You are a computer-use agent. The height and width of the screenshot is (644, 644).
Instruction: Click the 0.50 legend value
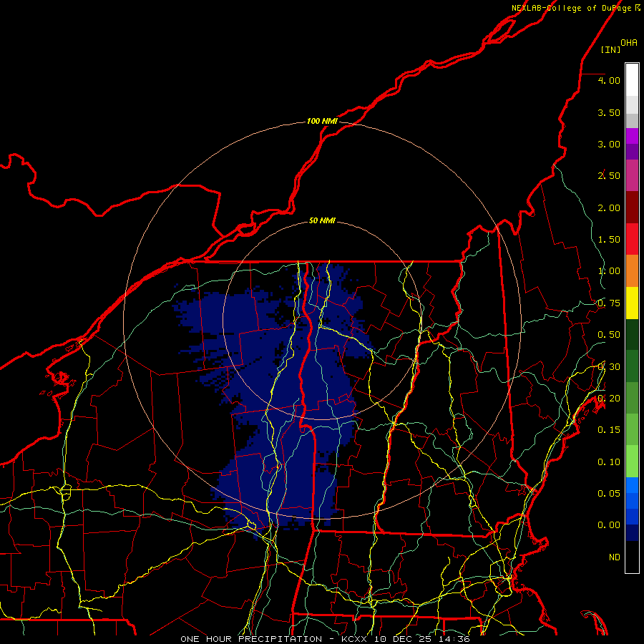[609, 335]
